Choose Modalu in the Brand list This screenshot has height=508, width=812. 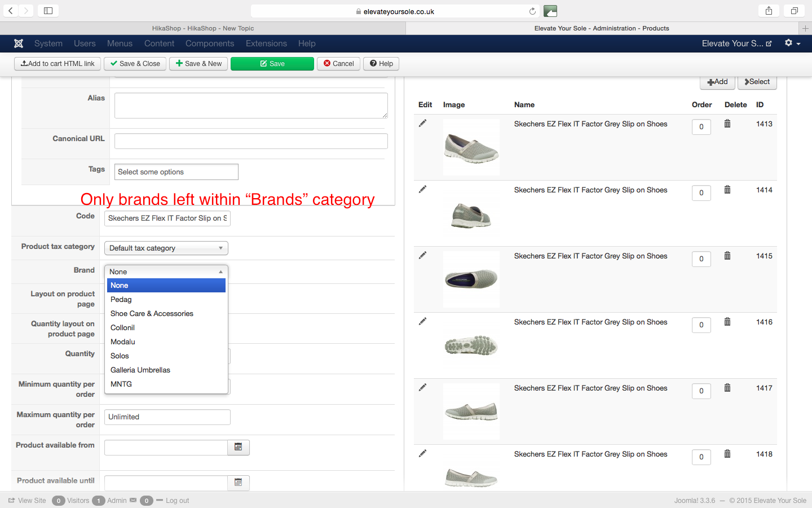[x=166, y=342]
